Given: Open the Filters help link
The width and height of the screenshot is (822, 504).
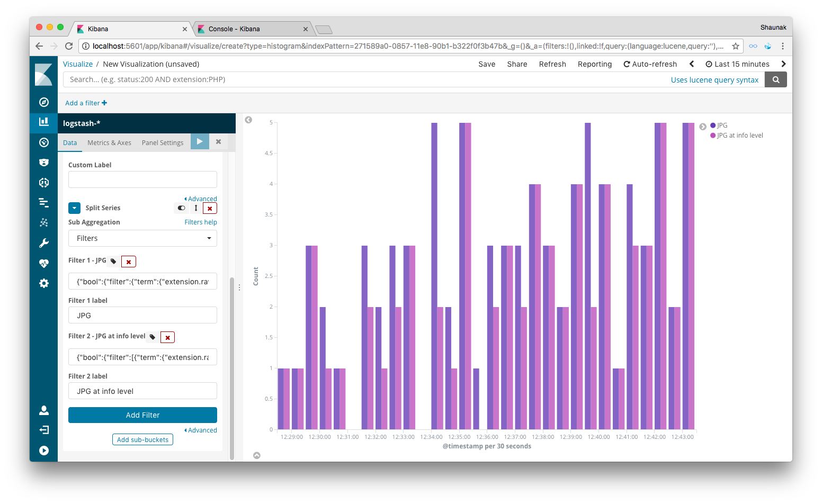Looking at the screenshot, I should [x=201, y=222].
